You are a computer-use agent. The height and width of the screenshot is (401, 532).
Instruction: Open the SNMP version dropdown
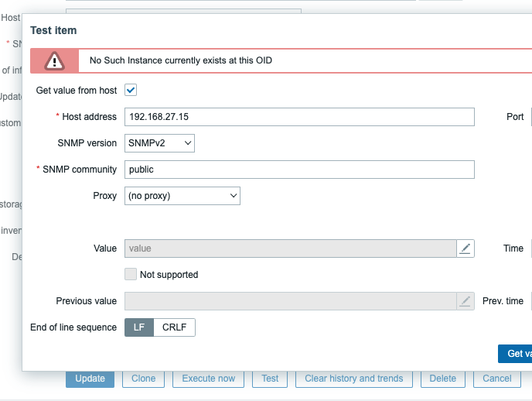(x=159, y=143)
